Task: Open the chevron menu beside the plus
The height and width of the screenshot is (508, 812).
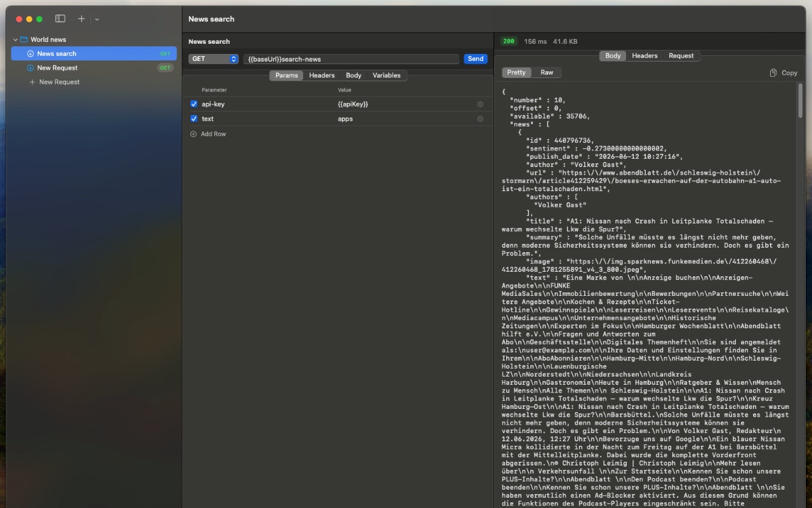Action: (97, 19)
